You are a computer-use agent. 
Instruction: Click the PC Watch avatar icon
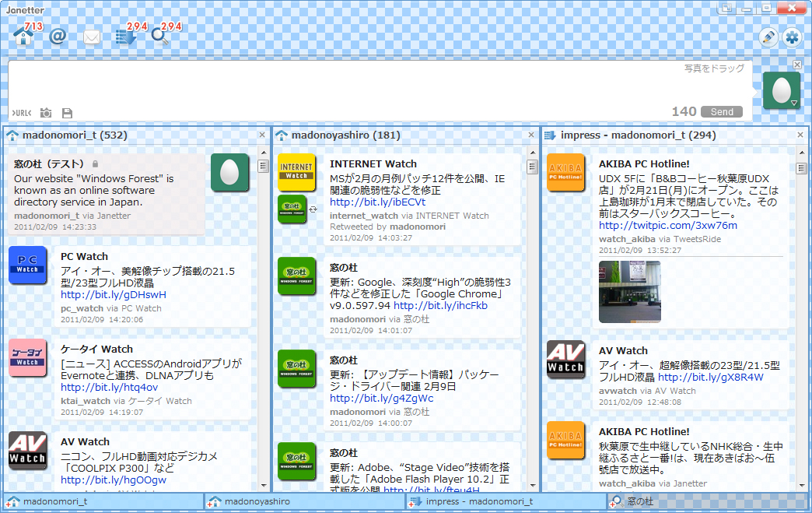pos(27,265)
